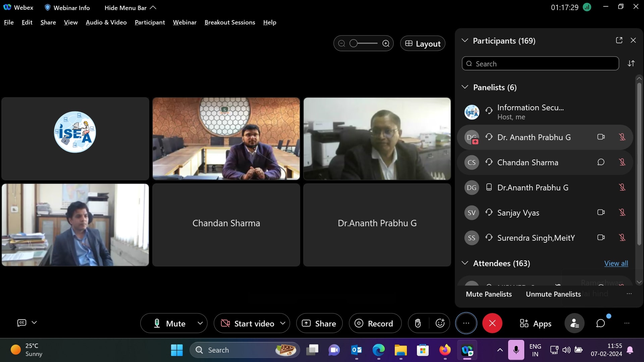
Task: Click the sort participants icon
Action: click(x=631, y=64)
